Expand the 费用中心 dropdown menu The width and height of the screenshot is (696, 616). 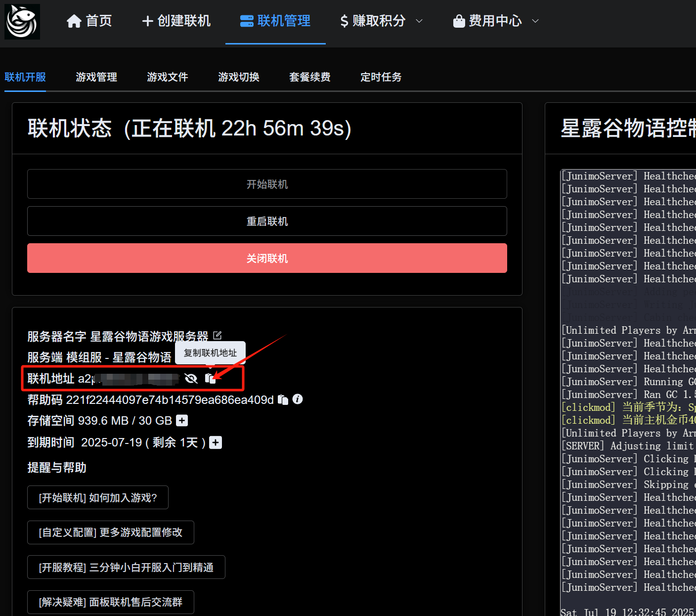496,21
